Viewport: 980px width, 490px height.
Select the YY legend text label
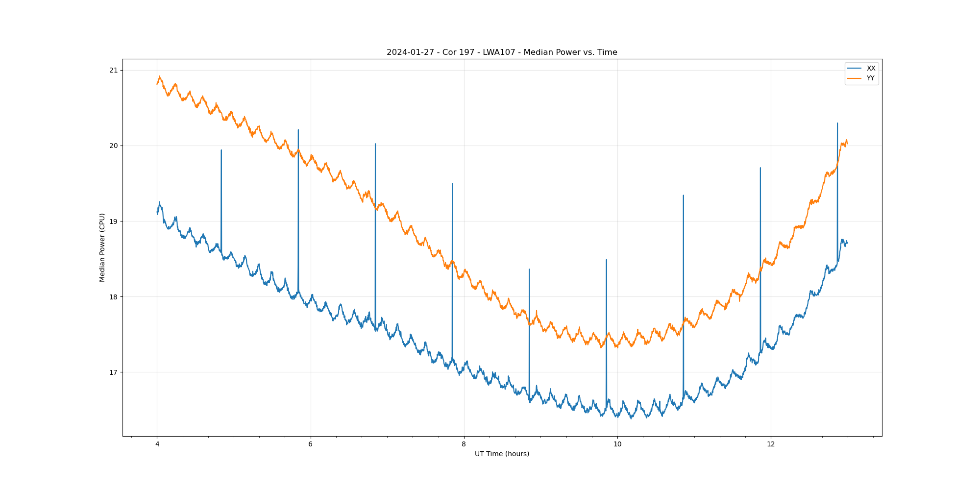[x=870, y=78]
